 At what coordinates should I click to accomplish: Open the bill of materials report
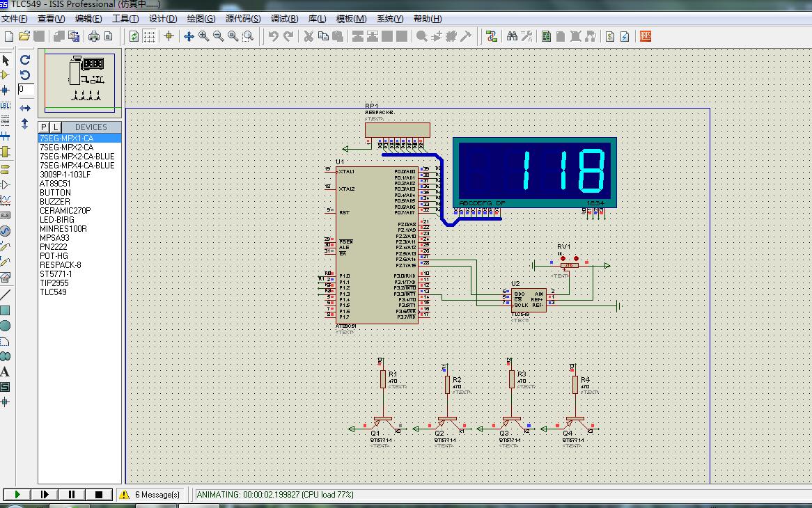610,36
